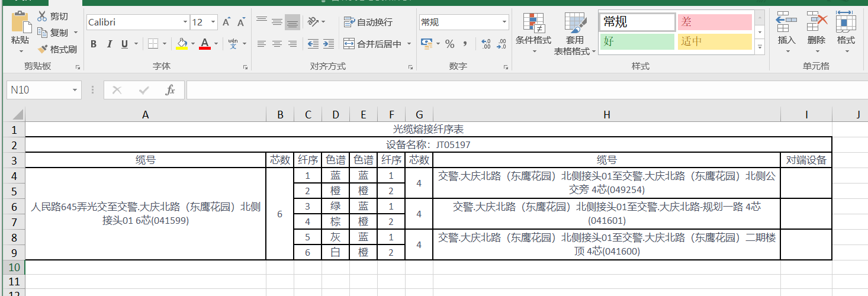
Task: Increase decimal places
Action: [486, 44]
